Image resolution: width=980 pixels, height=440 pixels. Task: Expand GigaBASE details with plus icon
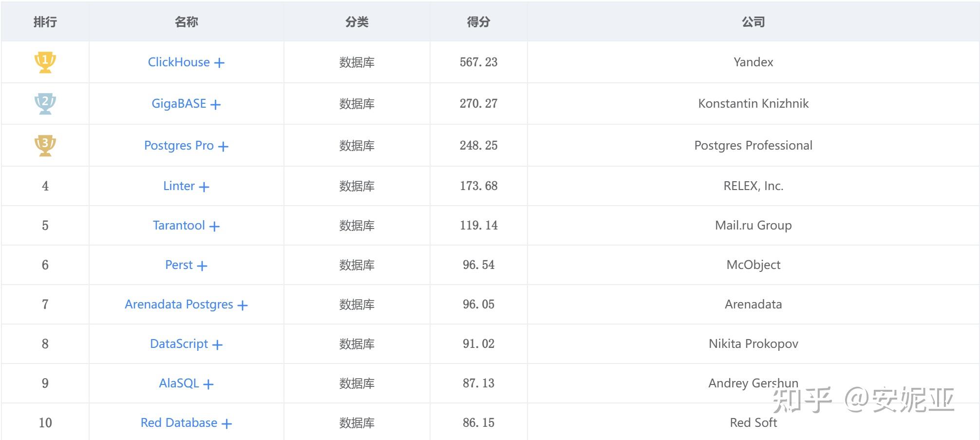(216, 104)
